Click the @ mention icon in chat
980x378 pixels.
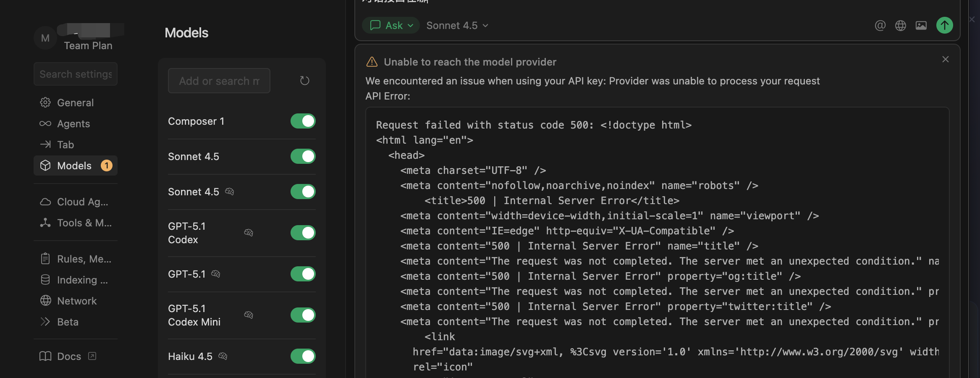pos(880,26)
